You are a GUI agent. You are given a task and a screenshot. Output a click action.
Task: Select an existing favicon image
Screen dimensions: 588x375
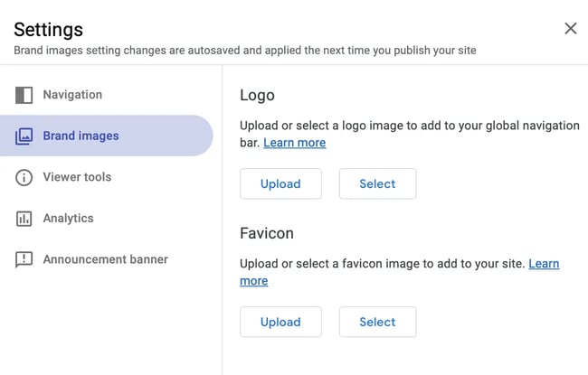click(x=377, y=322)
